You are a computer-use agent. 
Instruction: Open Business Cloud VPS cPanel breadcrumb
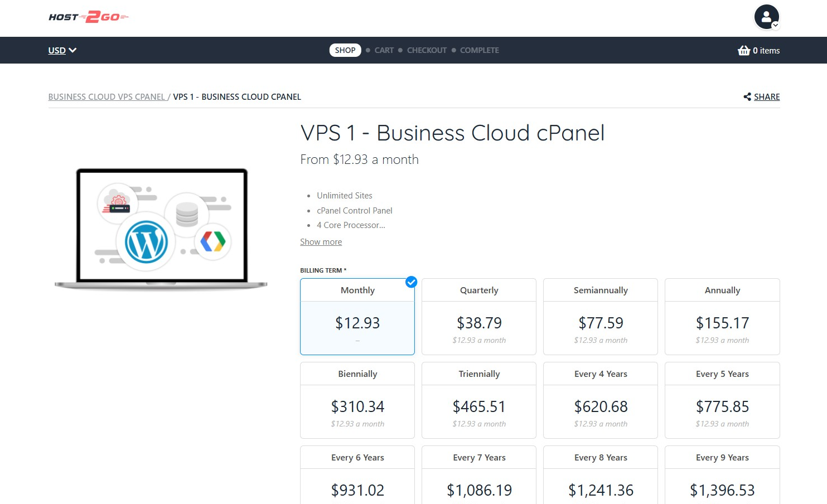(x=107, y=97)
